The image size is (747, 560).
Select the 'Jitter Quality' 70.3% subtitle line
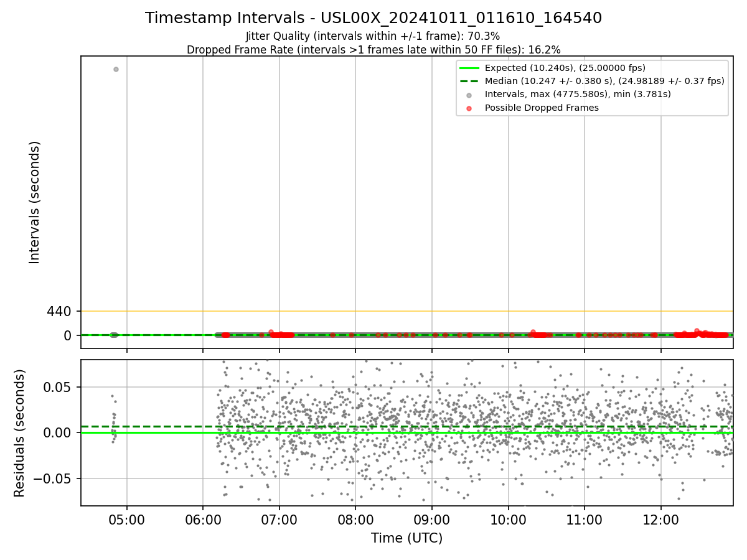pos(373,36)
